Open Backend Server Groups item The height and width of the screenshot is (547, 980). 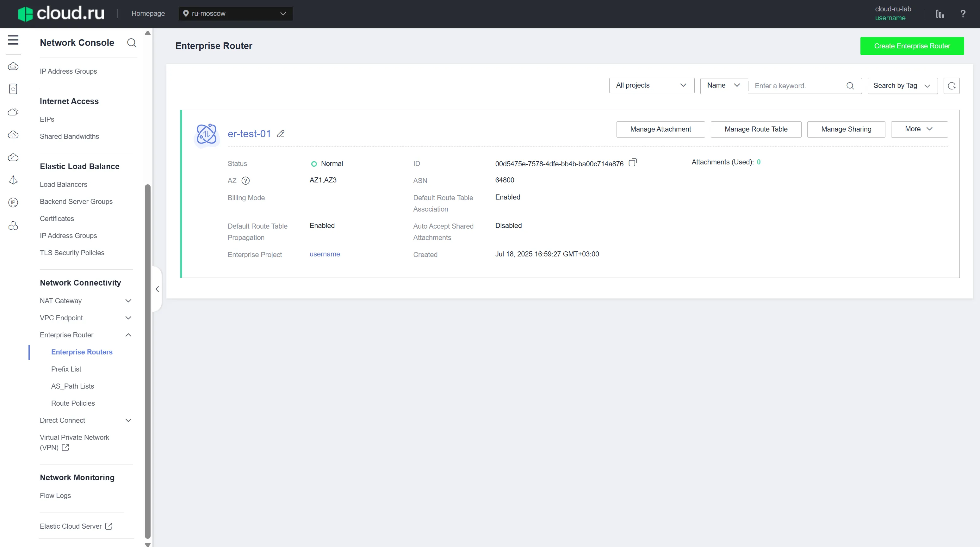(x=76, y=201)
